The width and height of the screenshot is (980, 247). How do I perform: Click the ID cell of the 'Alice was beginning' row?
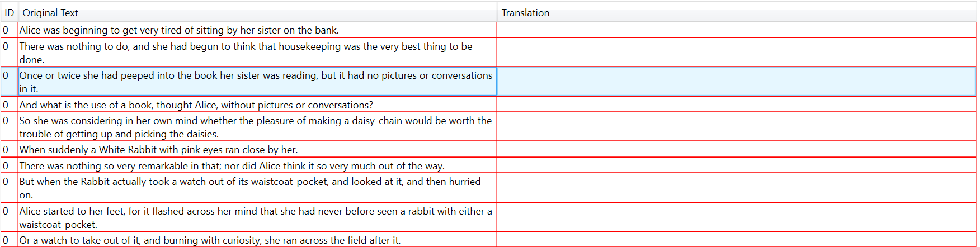[x=6, y=30]
